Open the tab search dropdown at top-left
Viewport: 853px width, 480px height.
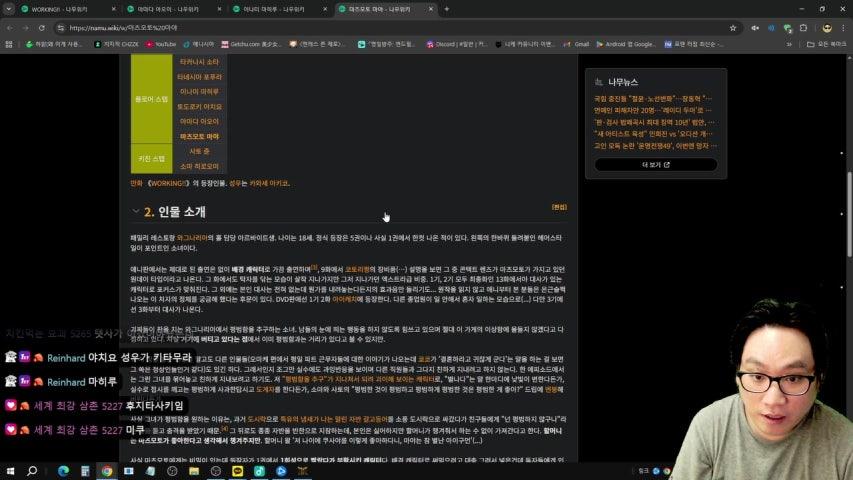[x=10, y=9]
